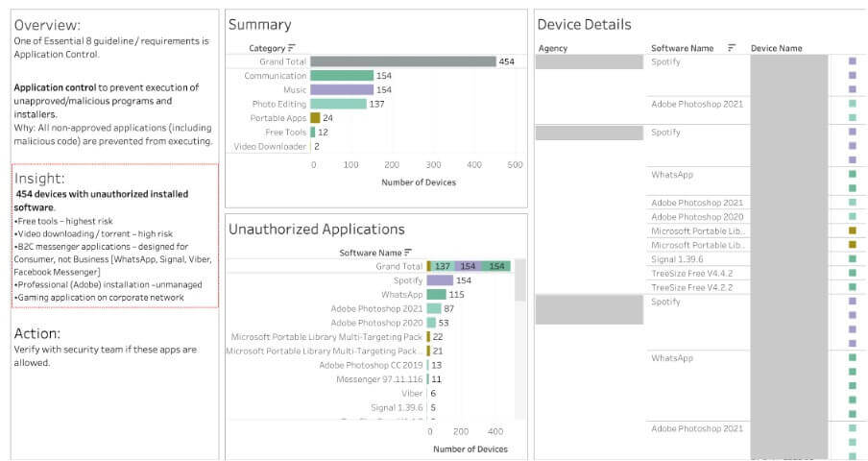Click Adobe Photoshop CC 2019 software label
This screenshot has height=461, width=868.
[x=371, y=365]
